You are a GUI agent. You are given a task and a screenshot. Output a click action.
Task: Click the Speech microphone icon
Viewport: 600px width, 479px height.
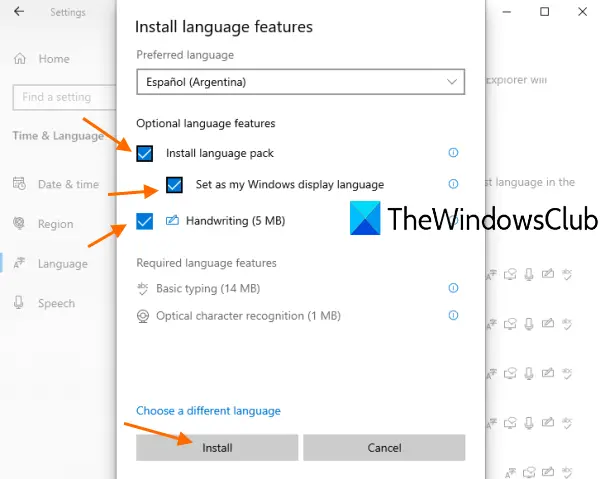[18, 302]
